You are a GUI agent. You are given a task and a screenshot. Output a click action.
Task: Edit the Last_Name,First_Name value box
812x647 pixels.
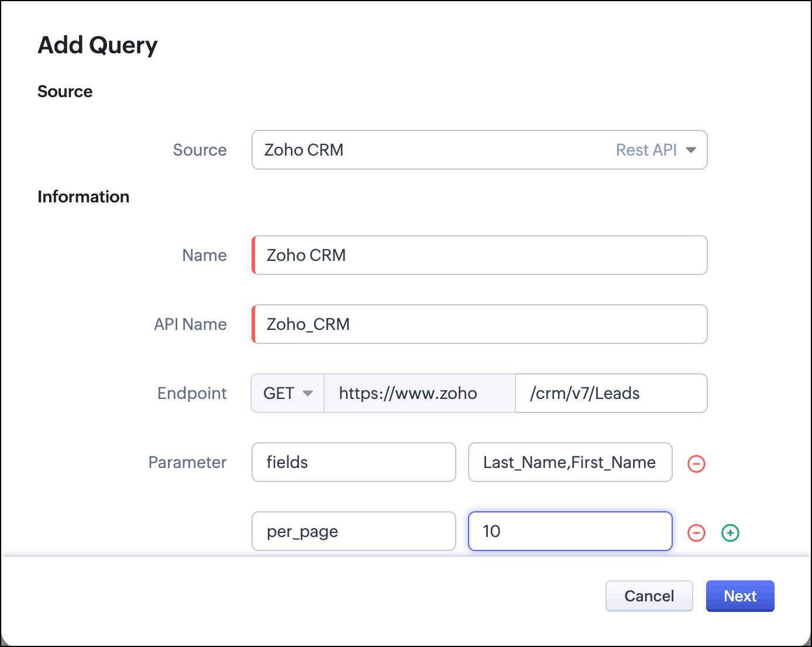click(x=570, y=462)
